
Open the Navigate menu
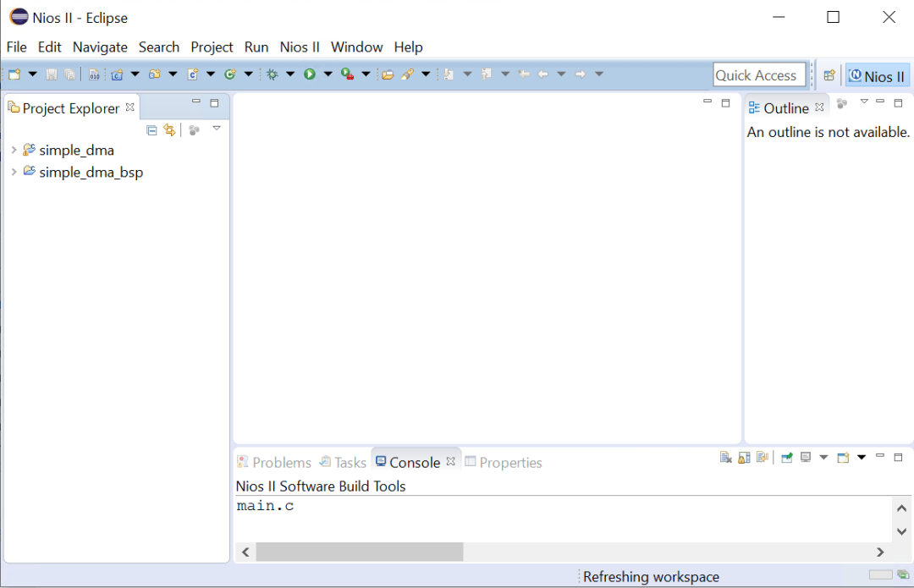pos(100,47)
